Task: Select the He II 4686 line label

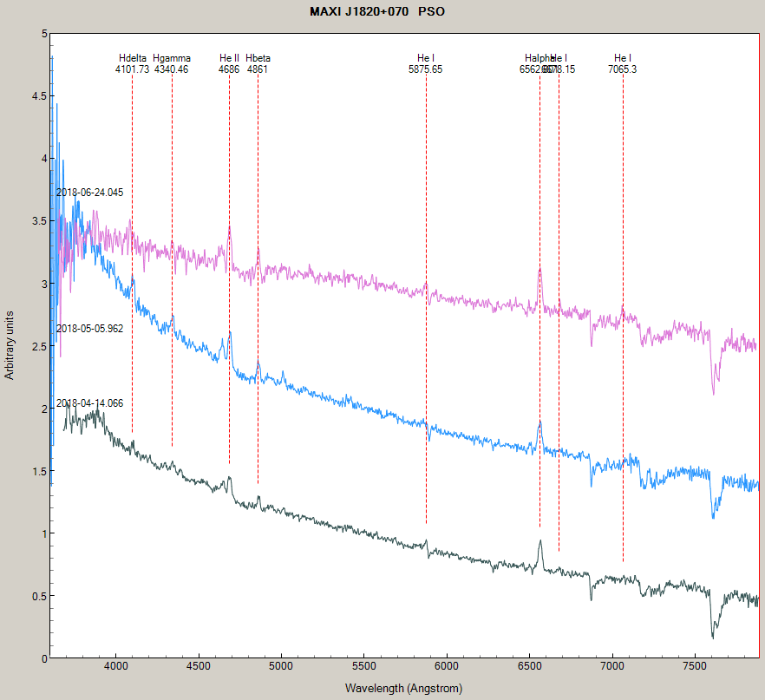Action: pyautogui.click(x=229, y=64)
